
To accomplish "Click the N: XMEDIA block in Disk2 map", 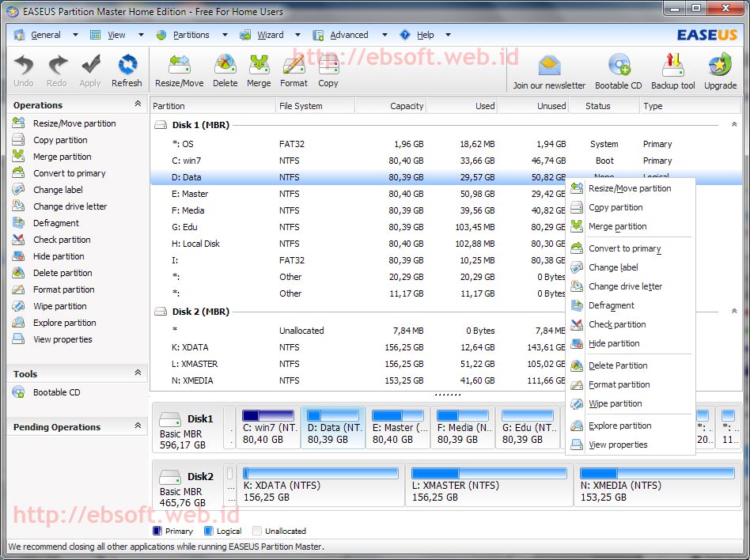I will pos(657,485).
